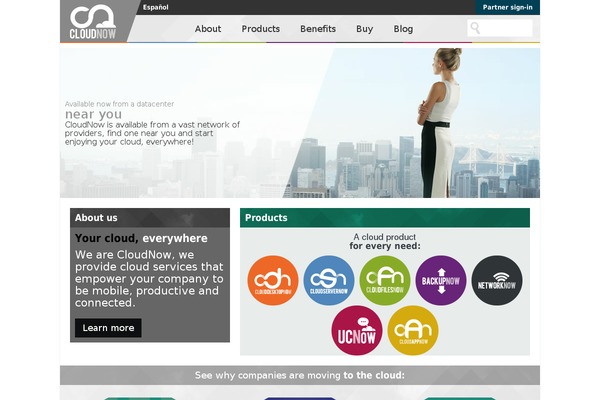Click the search magnifier icon
The image size is (600, 400).
click(x=475, y=28)
